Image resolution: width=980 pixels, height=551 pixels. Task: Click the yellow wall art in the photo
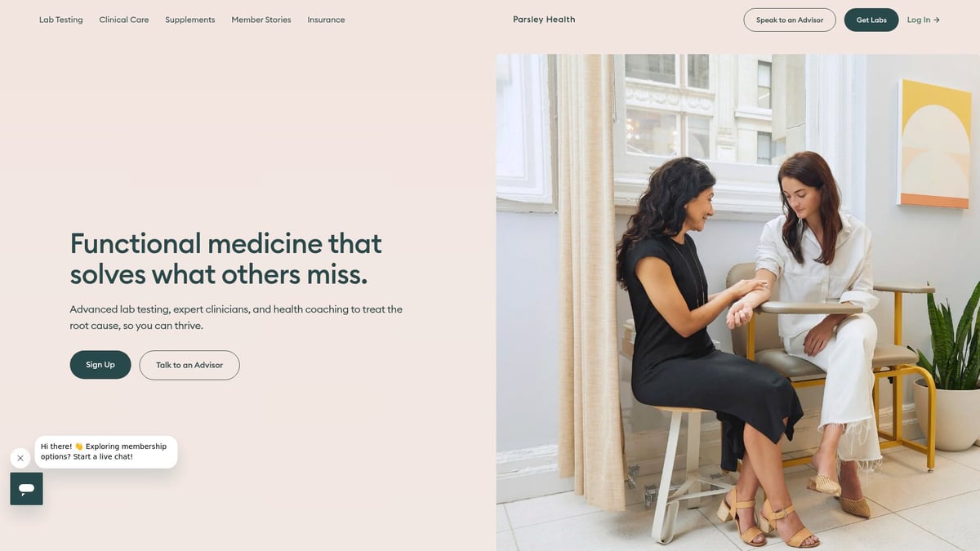click(934, 144)
